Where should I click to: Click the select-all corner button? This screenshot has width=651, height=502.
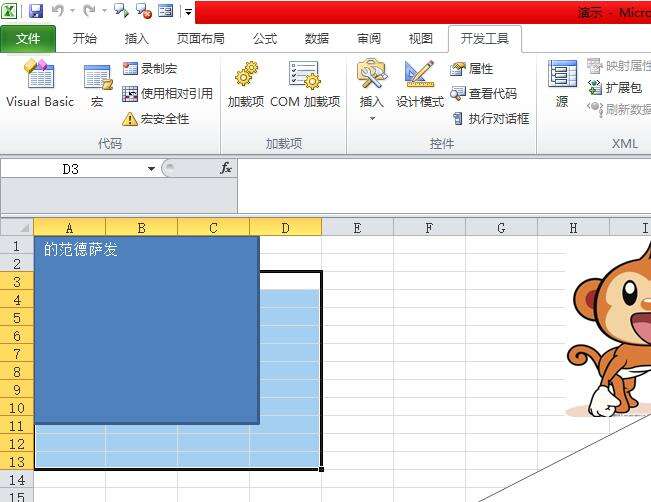click(x=17, y=227)
